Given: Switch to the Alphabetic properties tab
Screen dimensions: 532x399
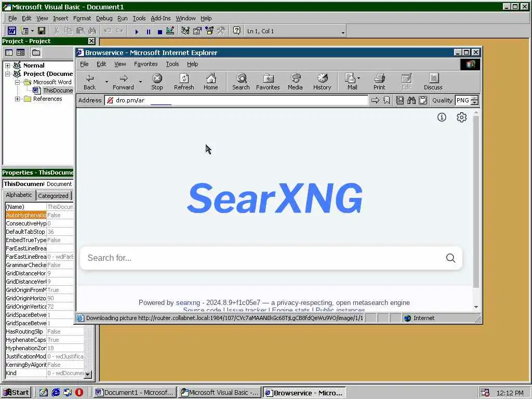Looking at the screenshot, I should coord(19,195).
